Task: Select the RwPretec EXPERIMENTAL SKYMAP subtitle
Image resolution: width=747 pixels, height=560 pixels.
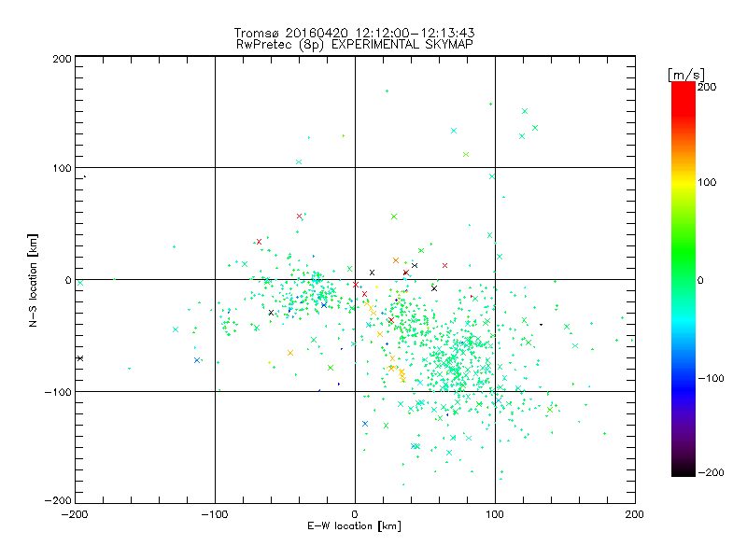Action: [355, 44]
